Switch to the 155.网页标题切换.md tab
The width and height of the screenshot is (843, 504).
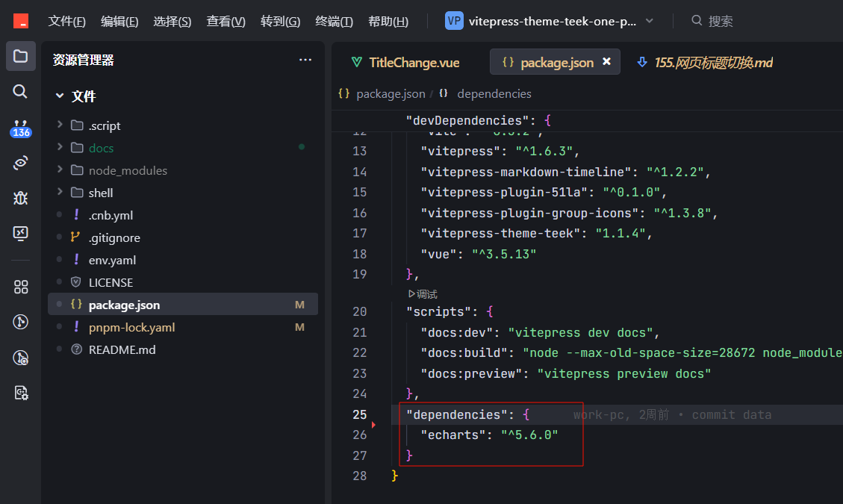click(705, 63)
